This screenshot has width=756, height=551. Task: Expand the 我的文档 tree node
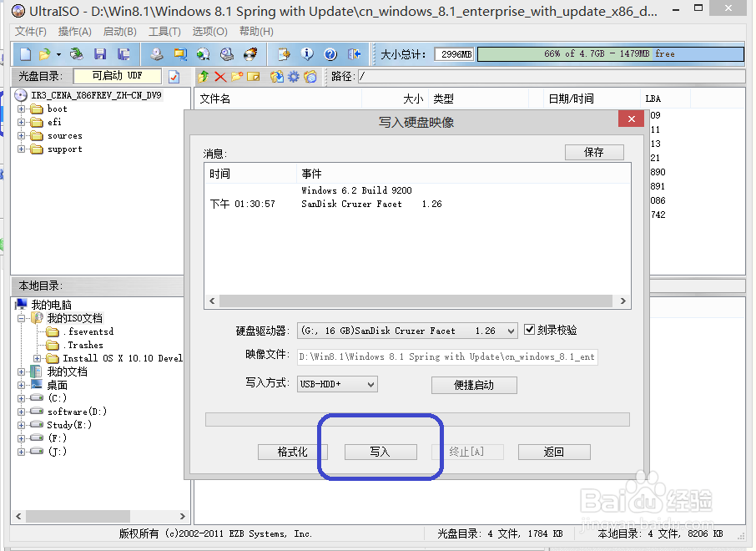pyautogui.click(x=21, y=372)
